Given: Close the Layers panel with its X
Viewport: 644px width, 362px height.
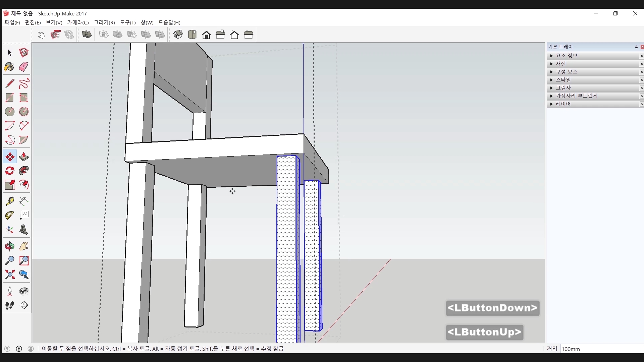Looking at the screenshot, I should click(x=642, y=104).
